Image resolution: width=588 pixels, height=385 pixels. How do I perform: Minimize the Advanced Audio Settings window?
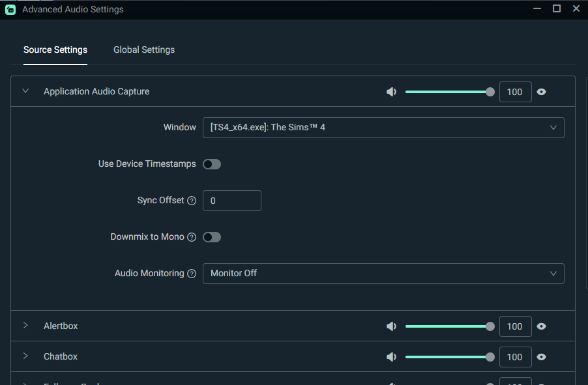click(537, 8)
